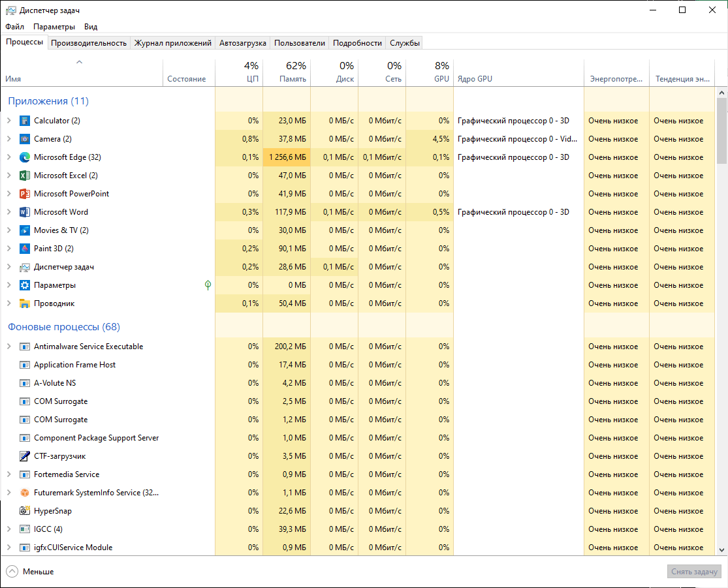Click the Movies & TV icon
The width and height of the screenshot is (728, 588).
[x=25, y=230]
